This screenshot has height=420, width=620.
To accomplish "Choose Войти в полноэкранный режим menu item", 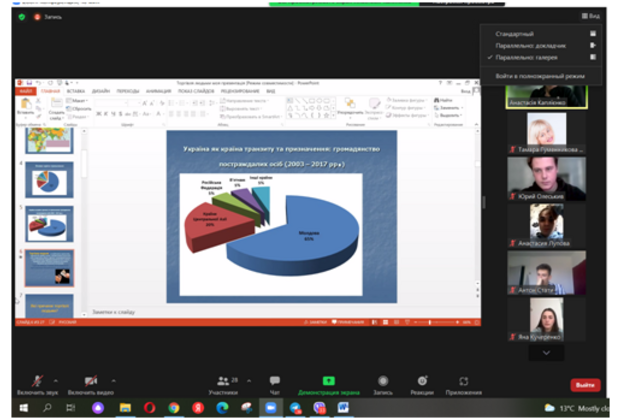I will click(x=538, y=76).
